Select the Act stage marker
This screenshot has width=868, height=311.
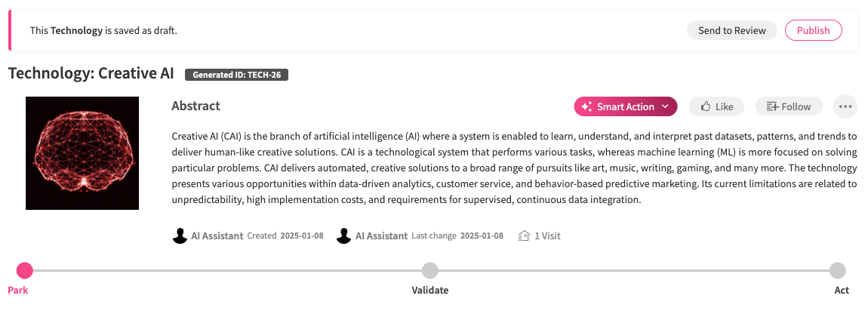837,270
